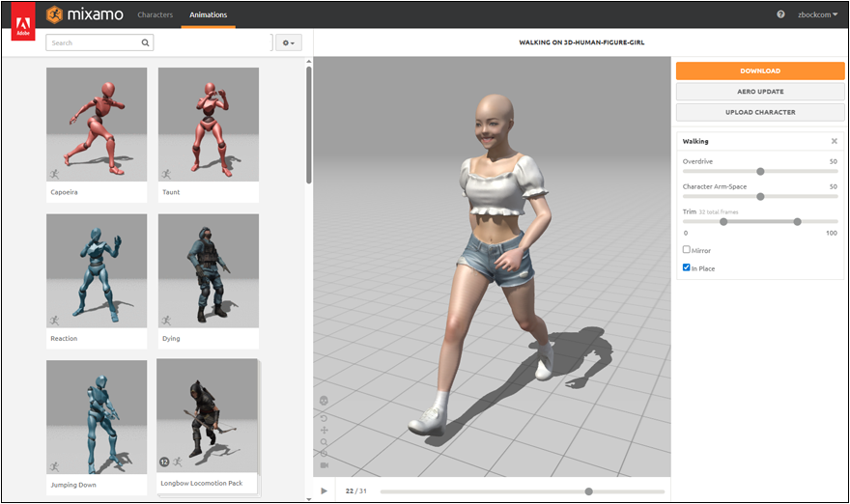Play the animation with the play button

tap(324, 490)
